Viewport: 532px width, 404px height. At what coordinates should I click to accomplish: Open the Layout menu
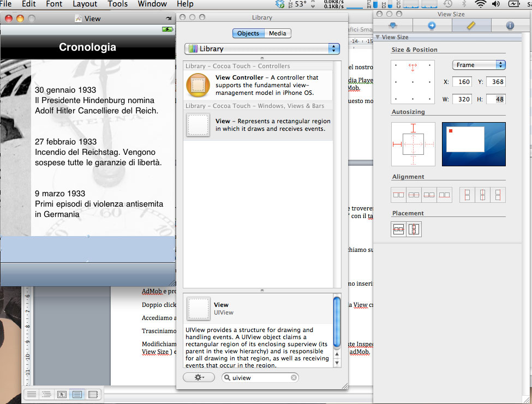click(x=85, y=4)
